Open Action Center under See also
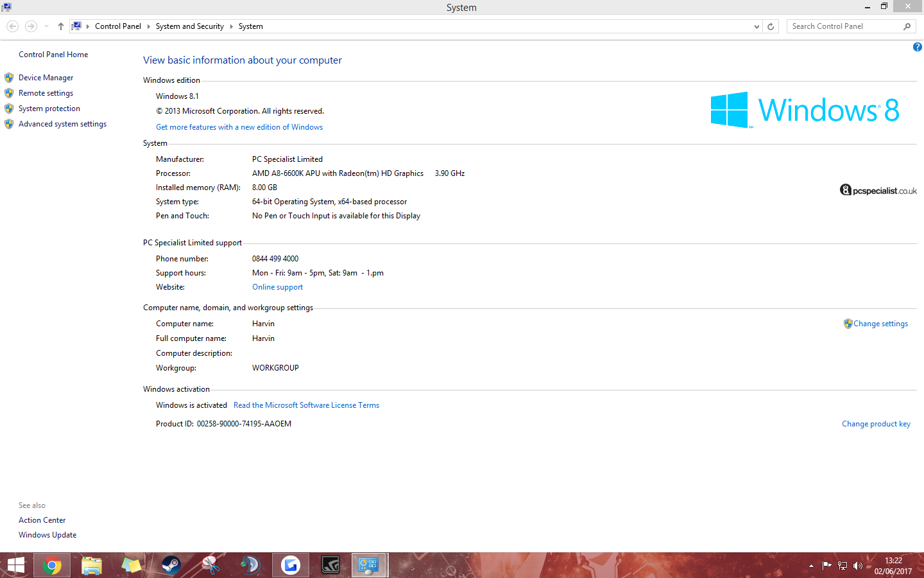This screenshot has height=578, width=924. [42, 520]
